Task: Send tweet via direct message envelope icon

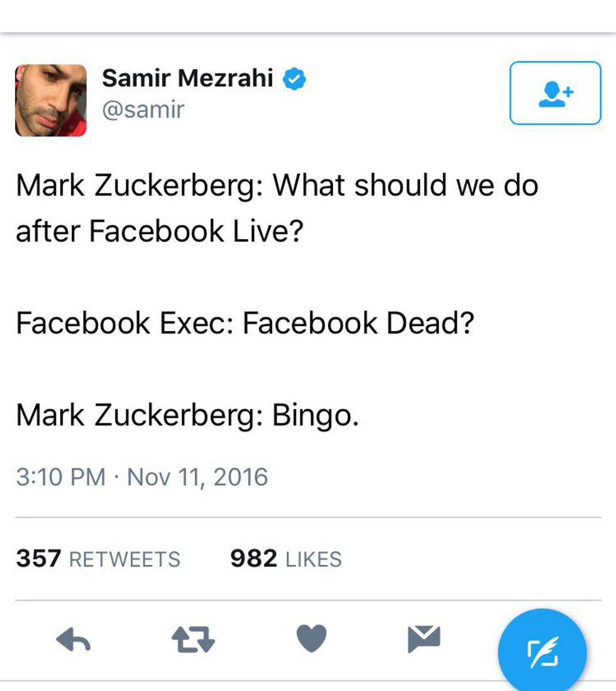Action: (x=424, y=639)
